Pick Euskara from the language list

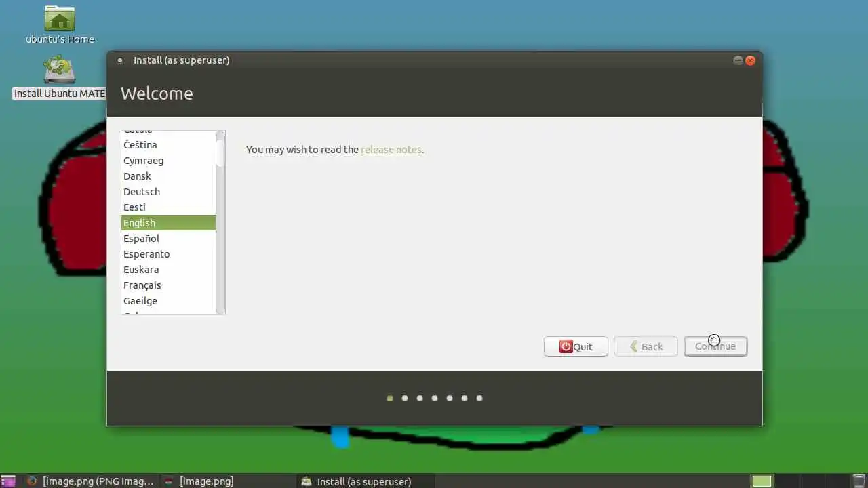coord(168,270)
